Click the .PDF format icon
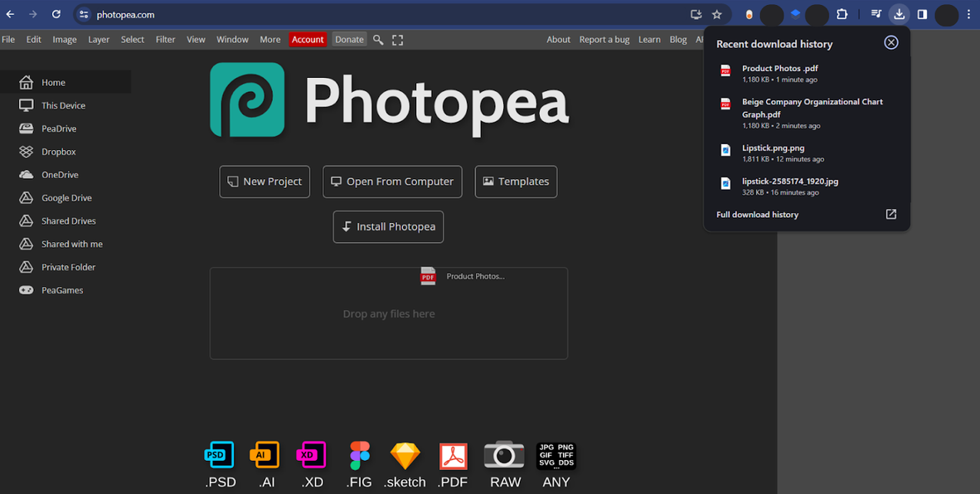The width and height of the screenshot is (980, 494). coord(454,457)
